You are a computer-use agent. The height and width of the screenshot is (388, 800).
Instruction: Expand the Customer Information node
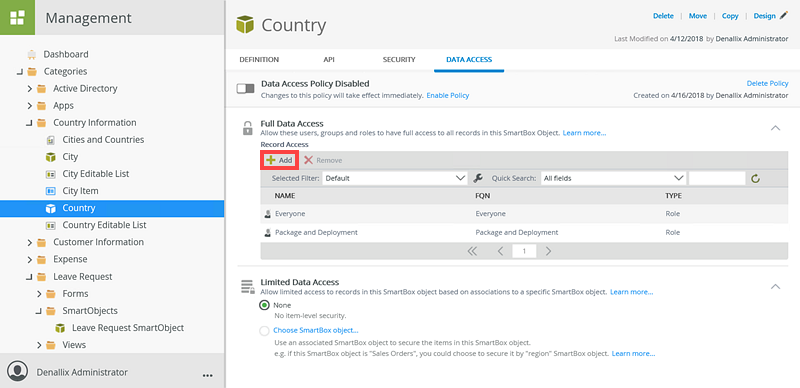[30, 242]
